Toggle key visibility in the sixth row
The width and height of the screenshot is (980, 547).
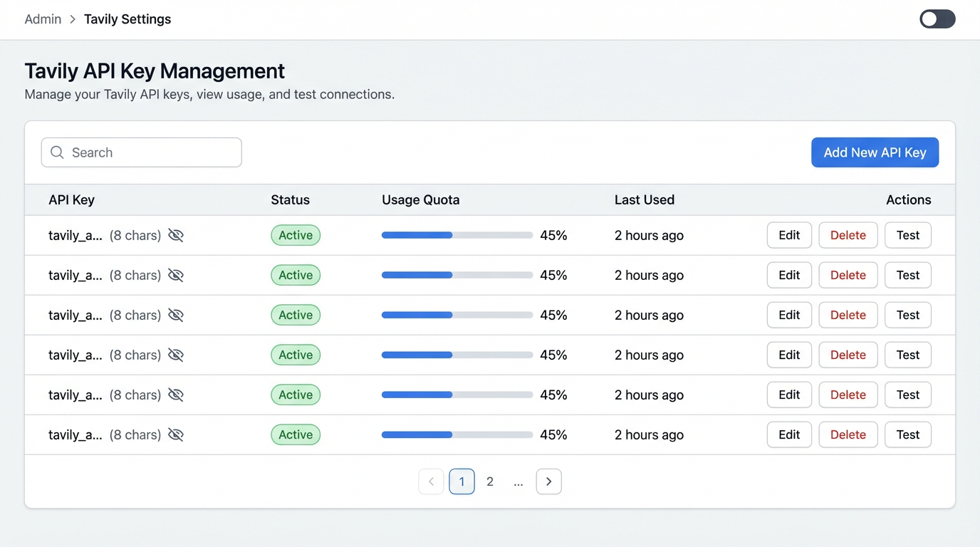176,435
